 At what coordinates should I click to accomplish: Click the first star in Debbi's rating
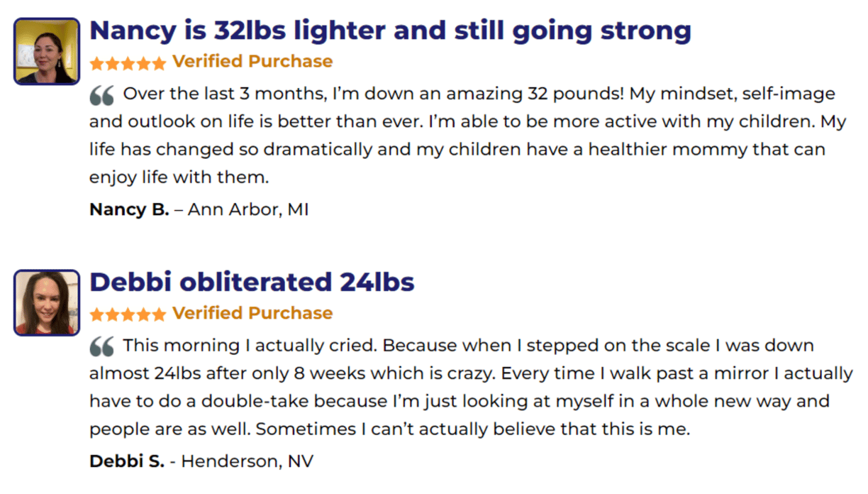pos(97,314)
